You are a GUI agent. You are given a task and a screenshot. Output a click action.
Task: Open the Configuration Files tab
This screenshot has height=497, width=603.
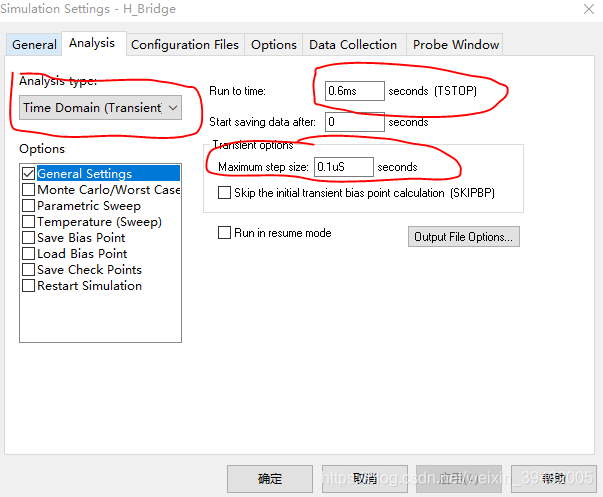185,45
